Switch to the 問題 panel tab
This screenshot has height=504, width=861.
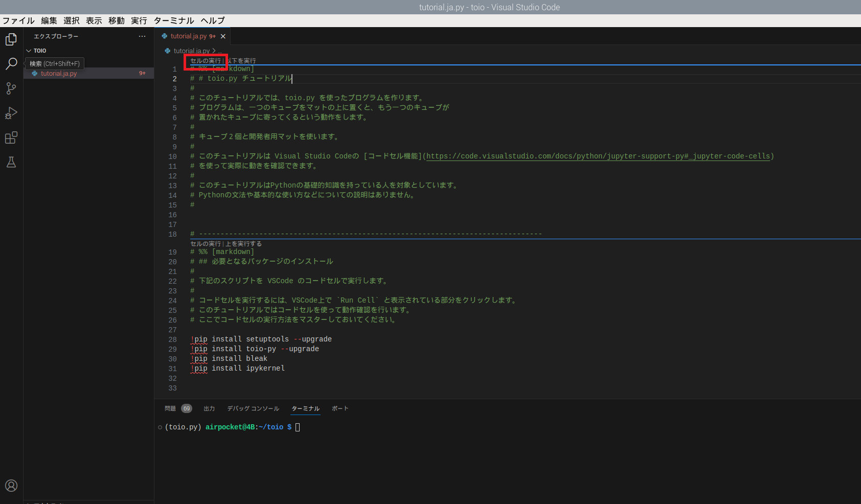[x=170, y=408]
